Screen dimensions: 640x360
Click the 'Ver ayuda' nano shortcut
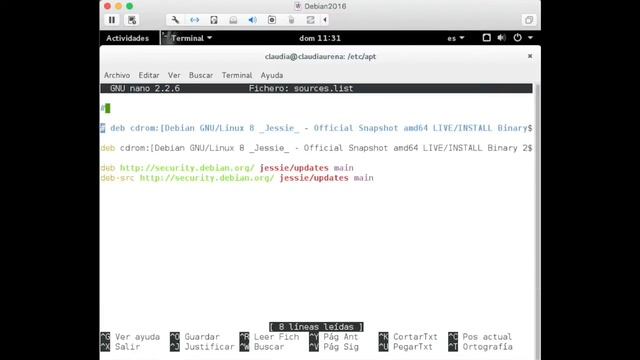tap(130, 337)
